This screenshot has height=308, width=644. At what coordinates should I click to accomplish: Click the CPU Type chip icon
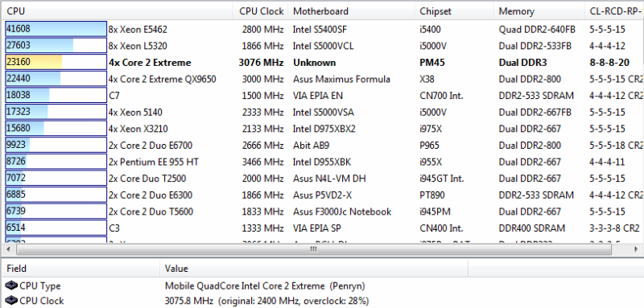click(x=12, y=285)
